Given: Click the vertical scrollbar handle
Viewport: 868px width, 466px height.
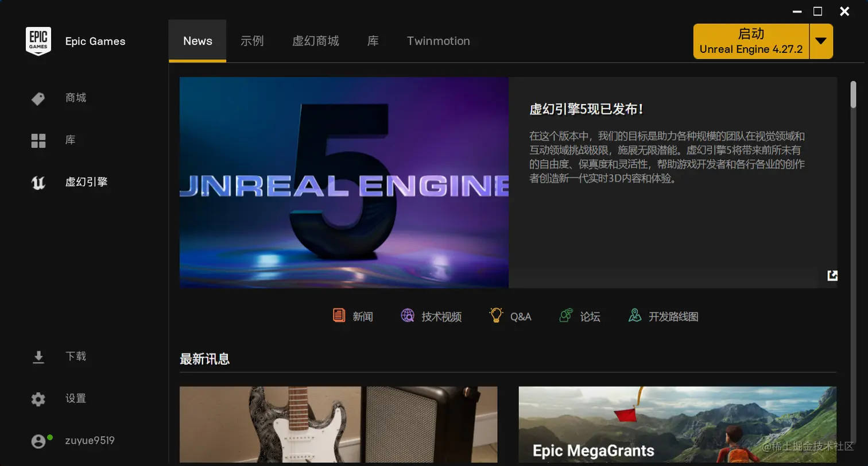Looking at the screenshot, I should (853, 94).
